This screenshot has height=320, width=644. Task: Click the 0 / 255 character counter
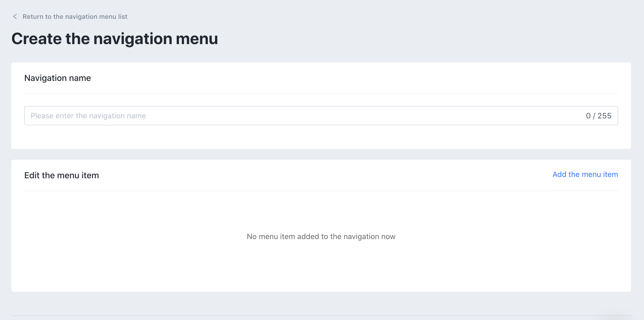[599, 116]
